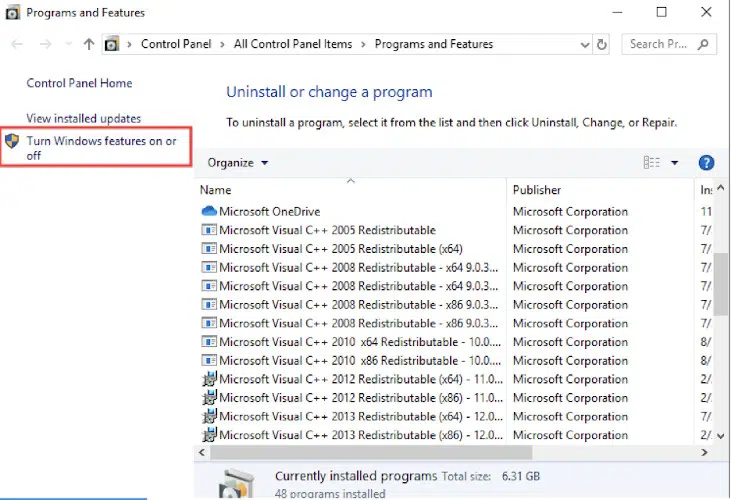Sort list by Name column header
Screen dimensions: 731x500
215,190
